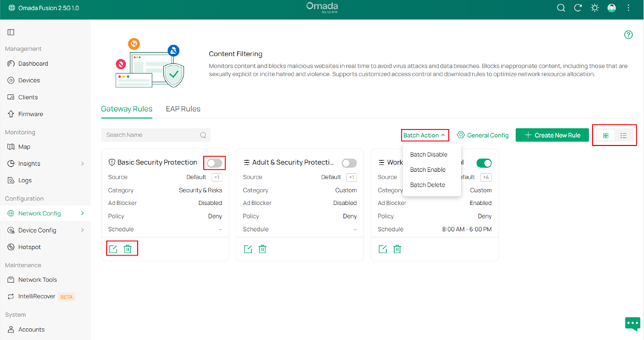The image size is (644, 340).
Task: Edit the Basic Security Protection rule
Action: coord(113,249)
